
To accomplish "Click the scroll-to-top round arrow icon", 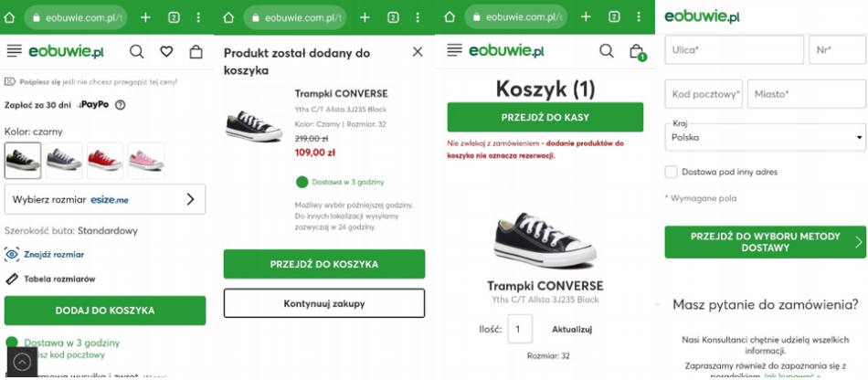I will 21,362.
